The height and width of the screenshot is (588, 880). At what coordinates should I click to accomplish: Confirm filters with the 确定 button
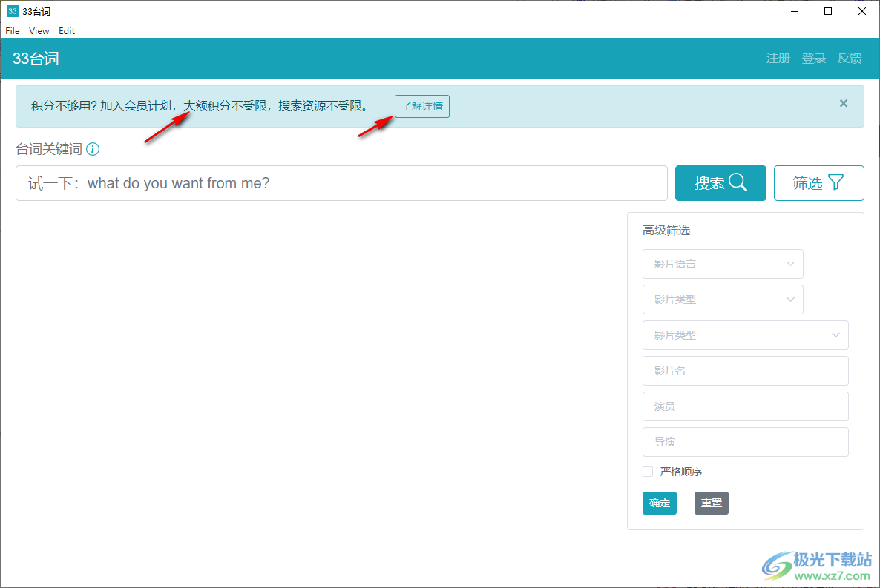660,503
